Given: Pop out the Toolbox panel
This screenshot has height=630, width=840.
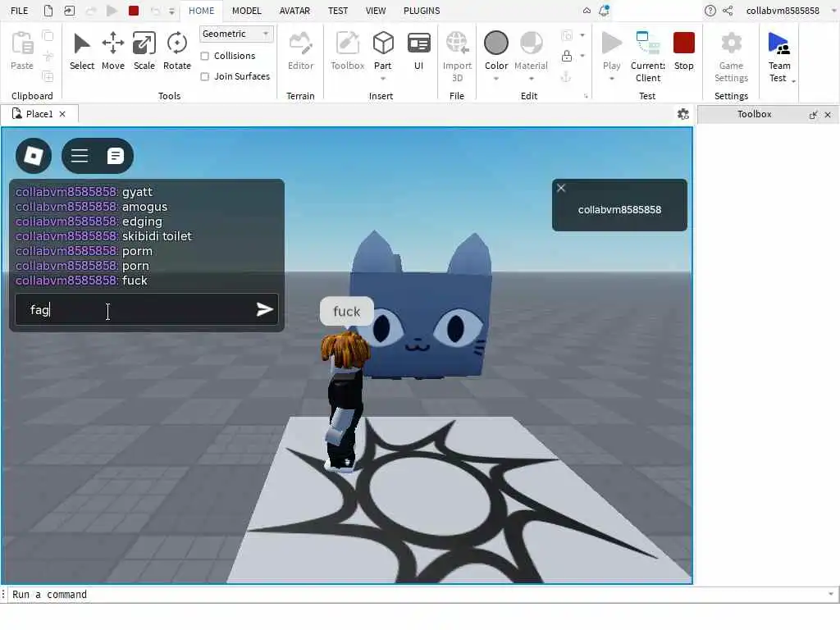Looking at the screenshot, I should (813, 115).
